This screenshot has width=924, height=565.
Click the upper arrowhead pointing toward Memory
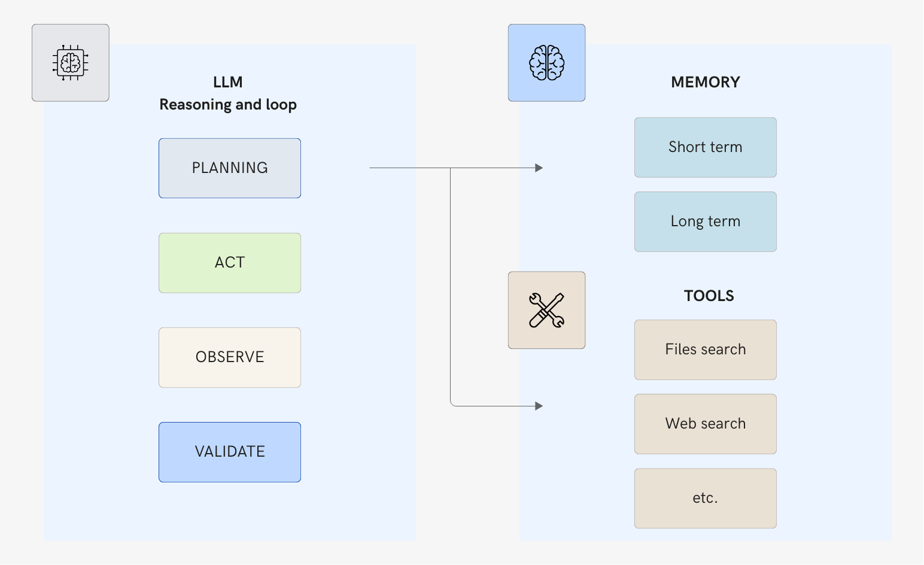539,168
